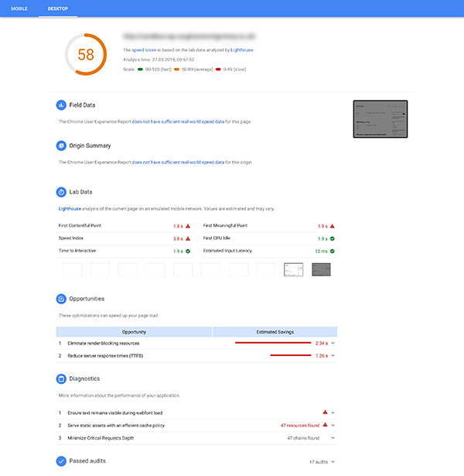Open insufficient speed data link under Field Data

click(178, 122)
